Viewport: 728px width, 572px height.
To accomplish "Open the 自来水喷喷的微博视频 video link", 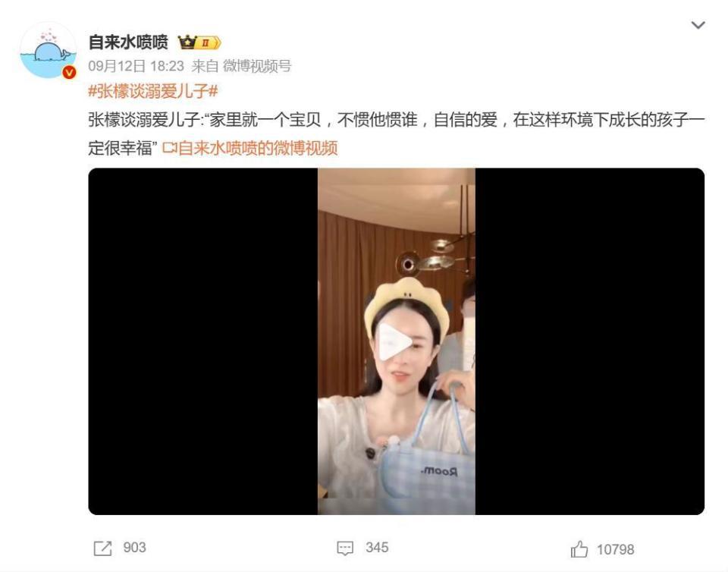I will [258, 148].
